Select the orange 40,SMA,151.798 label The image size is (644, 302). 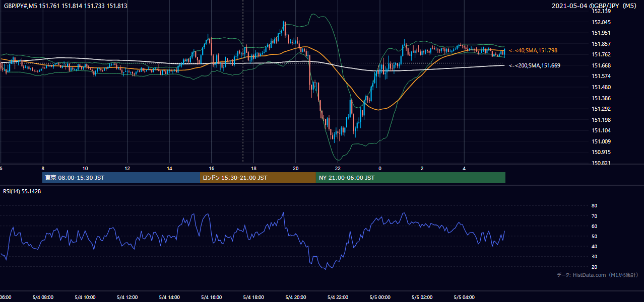(533, 50)
